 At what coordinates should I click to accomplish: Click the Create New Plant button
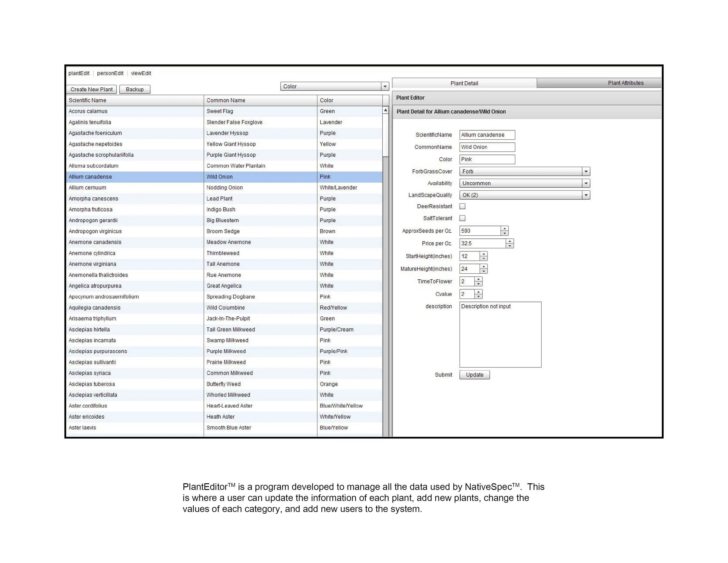coord(92,89)
